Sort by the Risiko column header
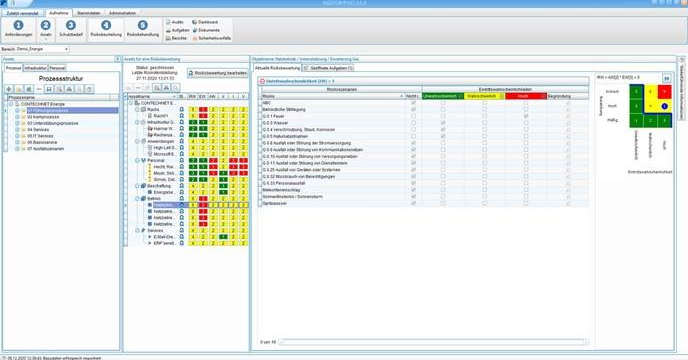 tap(333, 96)
